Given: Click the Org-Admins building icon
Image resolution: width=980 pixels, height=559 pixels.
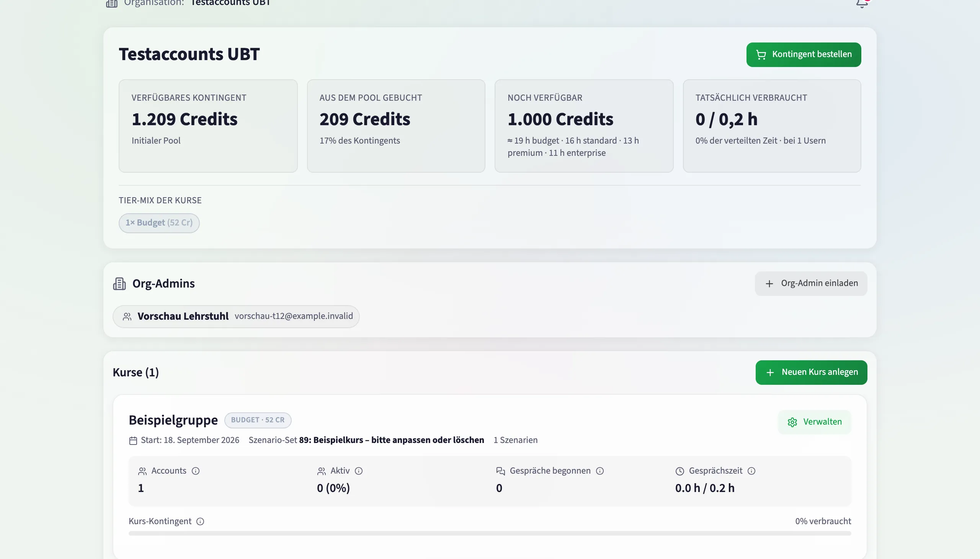Looking at the screenshot, I should tap(119, 284).
